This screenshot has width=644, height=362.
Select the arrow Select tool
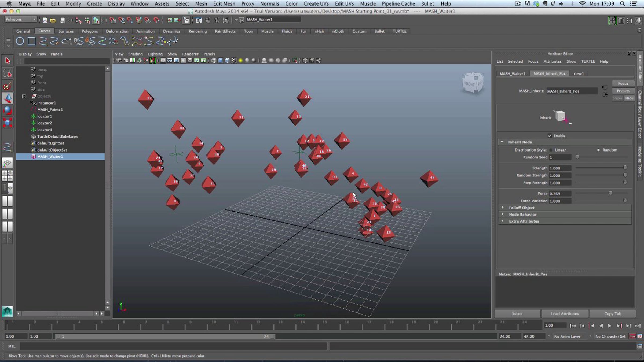(8, 61)
